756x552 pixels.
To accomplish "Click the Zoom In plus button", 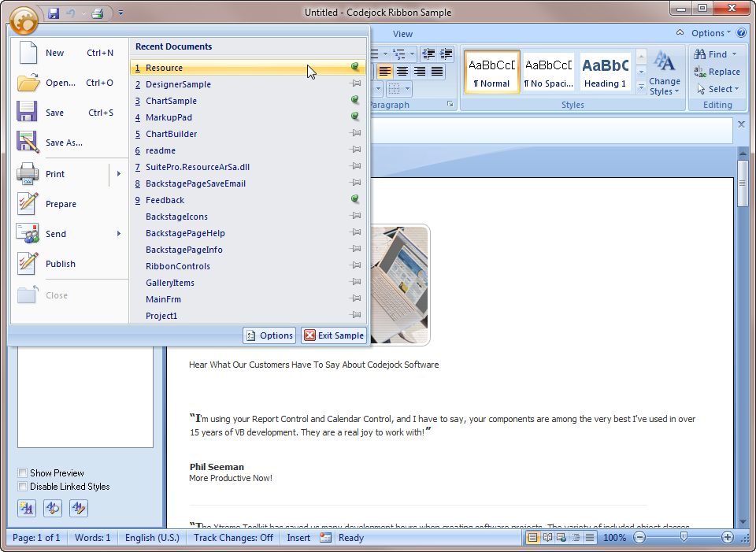I will tap(727, 537).
